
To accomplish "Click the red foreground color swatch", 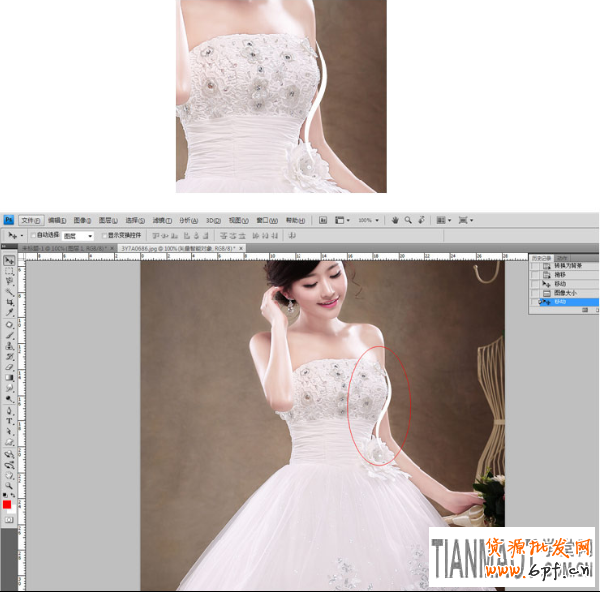I will coord(7,504).
